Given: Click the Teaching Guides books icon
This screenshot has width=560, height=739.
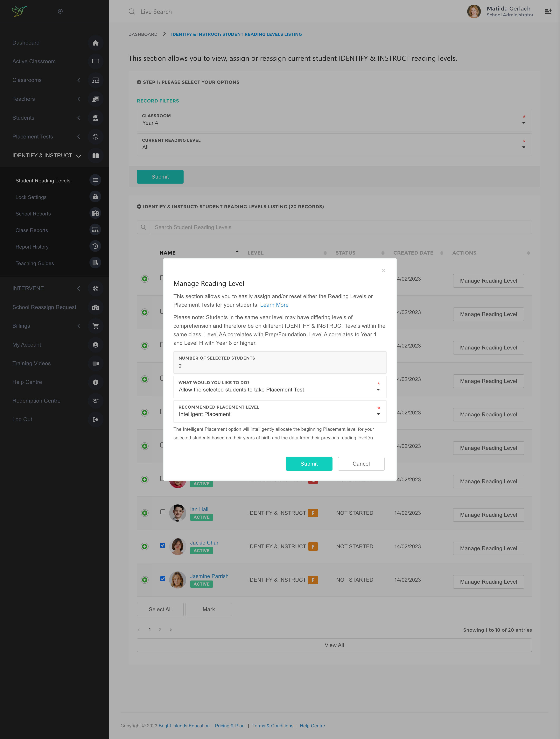Looking at the screenshot, I should [x=95, y=263].
